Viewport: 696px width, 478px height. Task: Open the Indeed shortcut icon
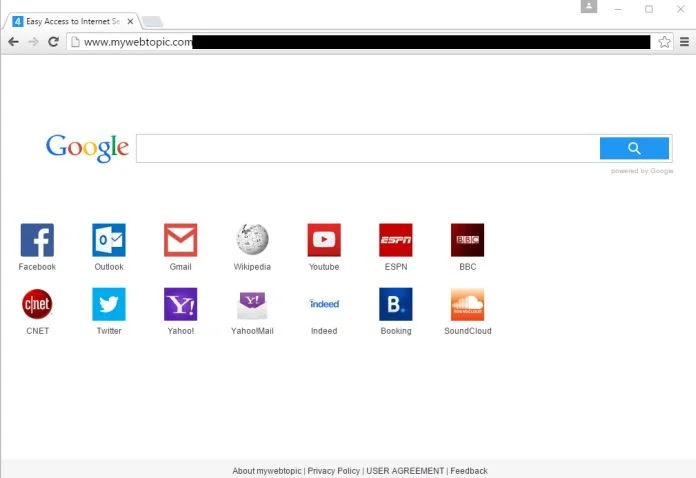324,304
